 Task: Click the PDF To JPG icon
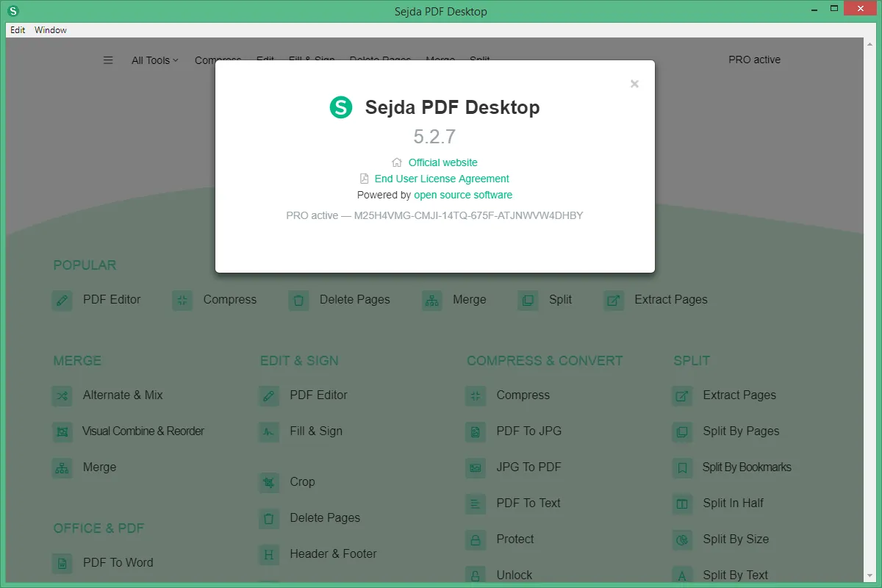476,431
